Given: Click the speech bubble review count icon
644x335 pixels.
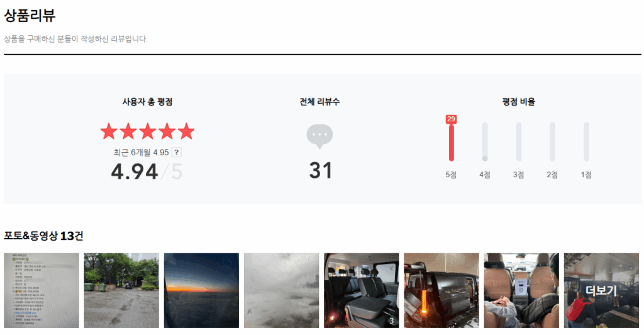Looking at the screenshot, I should pyautogui.click(x=319, y=136).
